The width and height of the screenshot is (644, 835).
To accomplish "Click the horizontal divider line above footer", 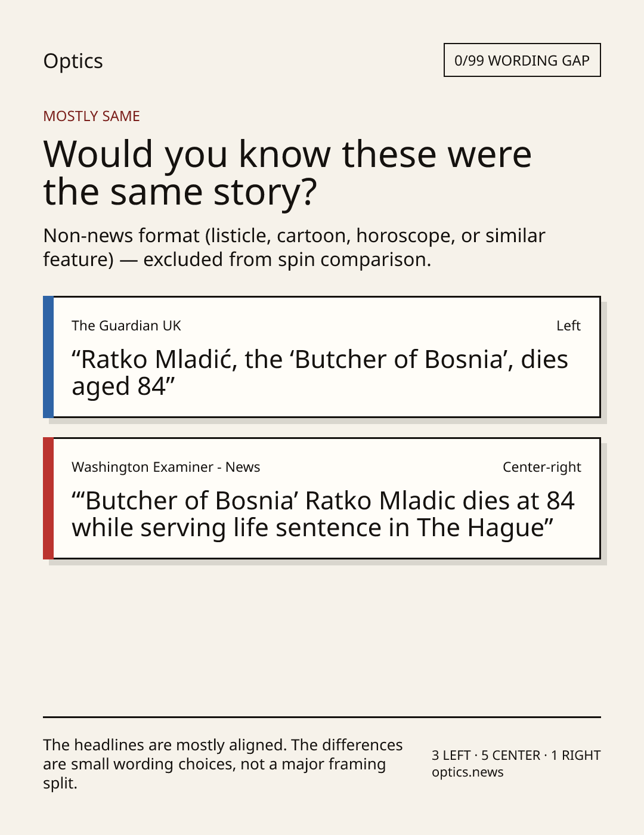I will [322, 717].
